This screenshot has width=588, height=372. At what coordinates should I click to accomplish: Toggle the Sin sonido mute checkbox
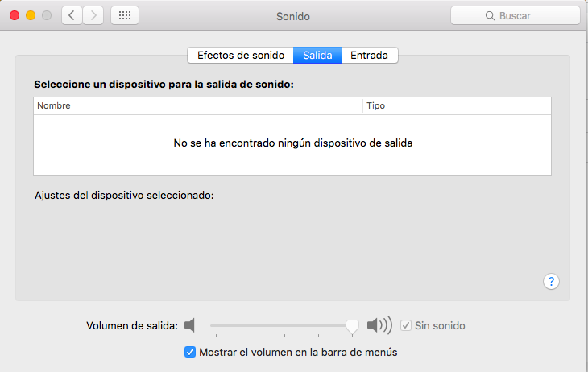pos(406,325)
